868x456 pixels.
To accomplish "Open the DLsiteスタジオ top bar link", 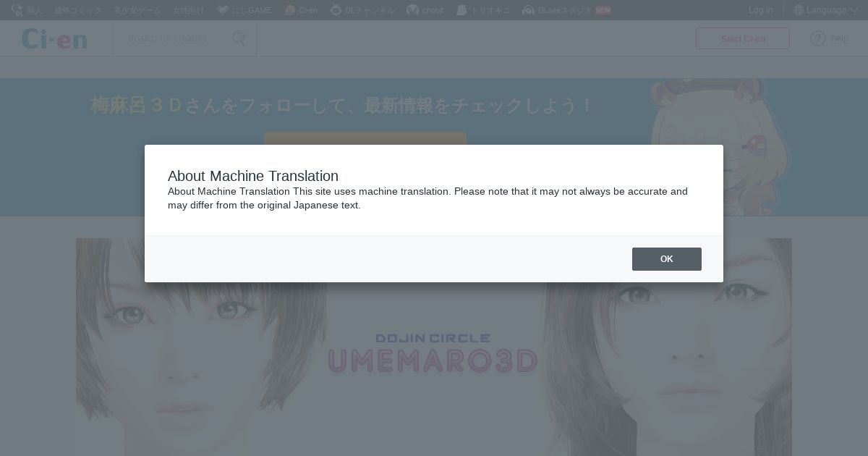I will click(x=566, y=10).
